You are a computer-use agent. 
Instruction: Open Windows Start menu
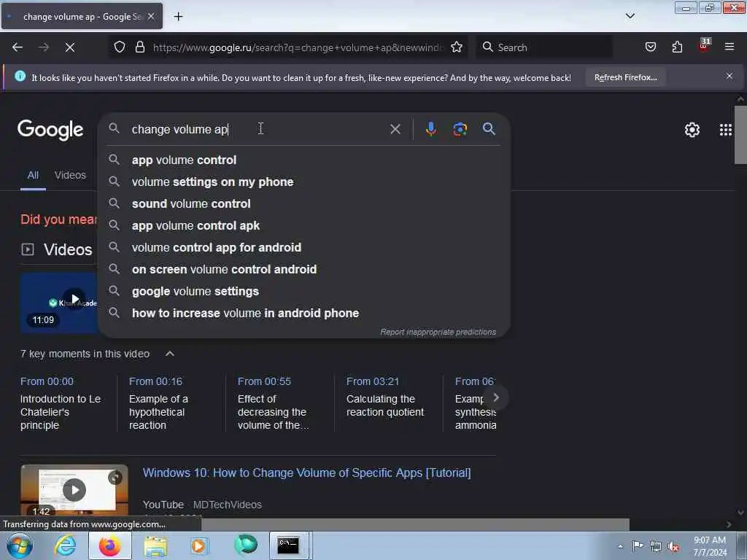pyautogui.click(x=20, y=545)
